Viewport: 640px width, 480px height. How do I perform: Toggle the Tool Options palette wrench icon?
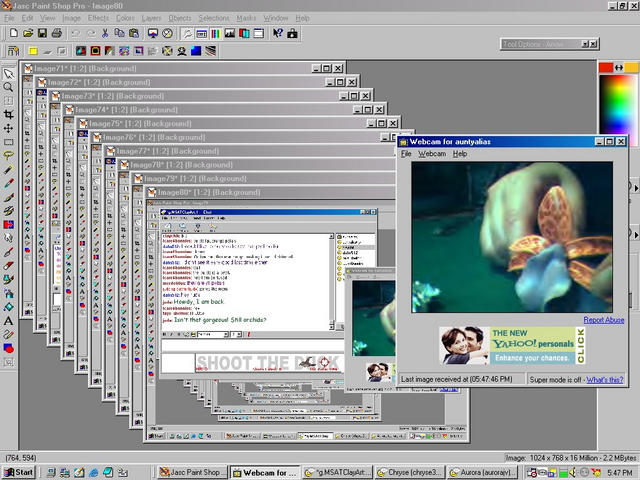pyautogui.click(x=187, y=33)
